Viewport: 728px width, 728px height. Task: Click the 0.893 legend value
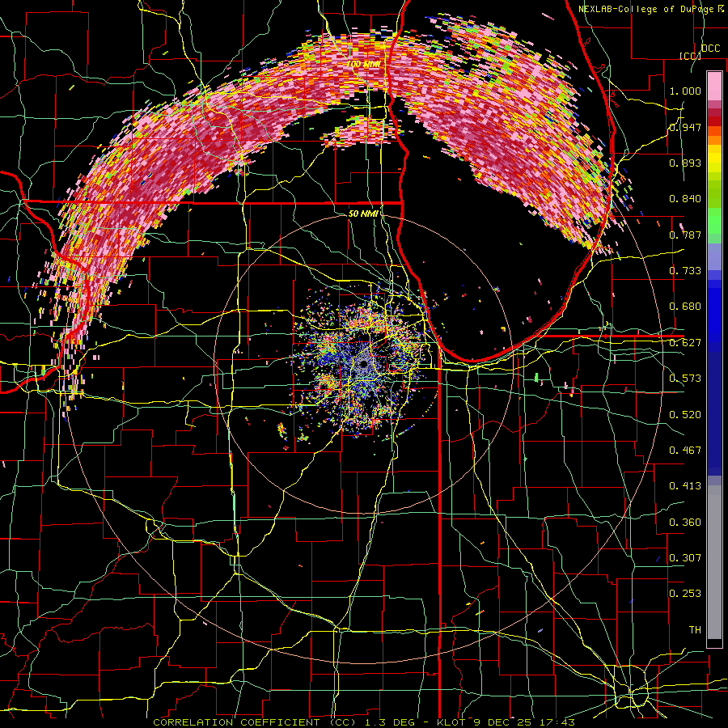point(685,163)
